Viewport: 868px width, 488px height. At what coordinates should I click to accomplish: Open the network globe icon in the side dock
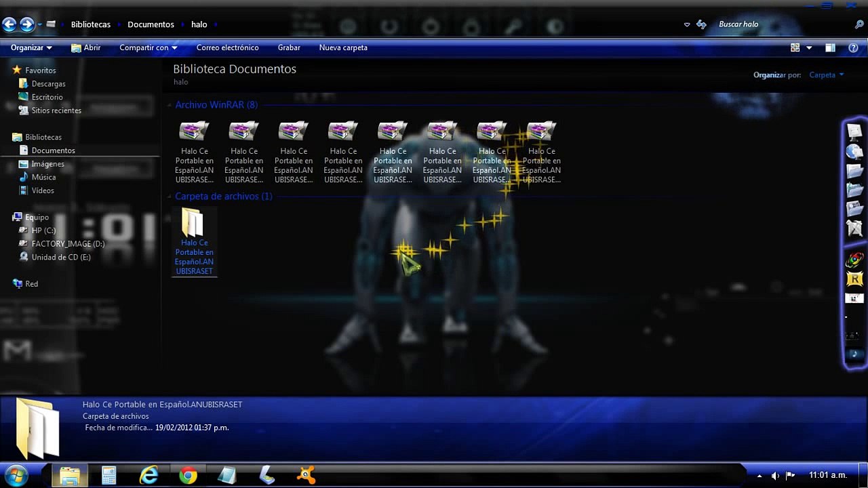click(854, 152)
